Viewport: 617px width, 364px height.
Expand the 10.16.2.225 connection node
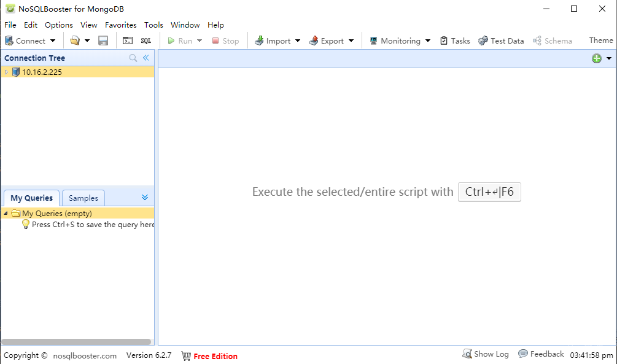[6, 72]
